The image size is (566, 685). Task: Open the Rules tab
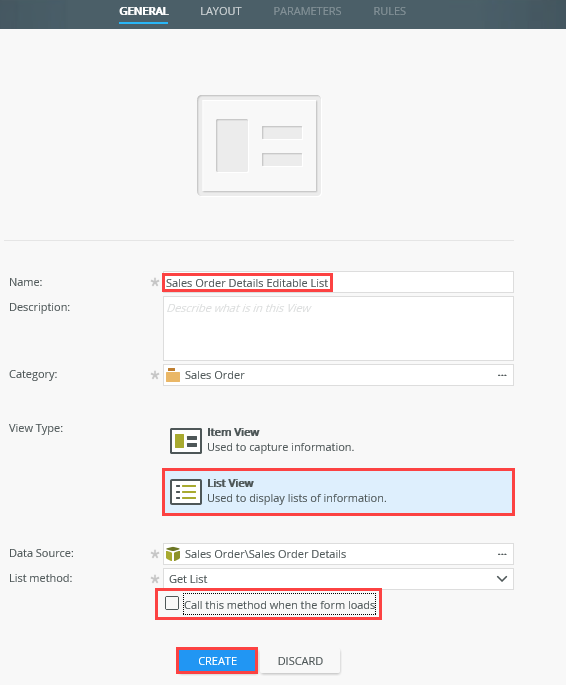pyautogui.click(x=389, y=11)
